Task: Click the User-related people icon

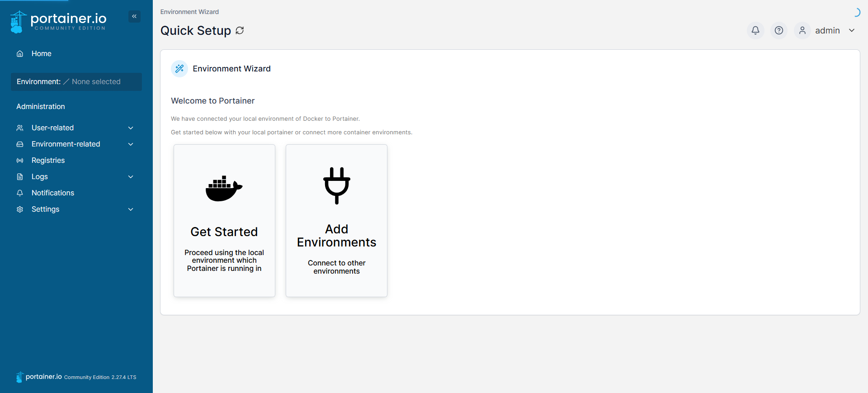Action: click(x=20, y=128)
